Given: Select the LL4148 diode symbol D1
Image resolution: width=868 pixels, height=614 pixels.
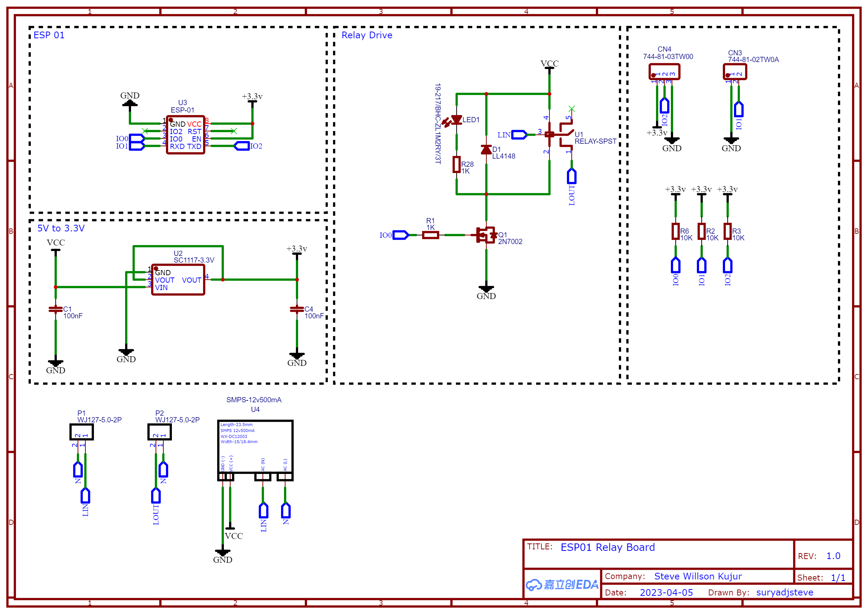Looking at the screenshot, I should point(487,150).
